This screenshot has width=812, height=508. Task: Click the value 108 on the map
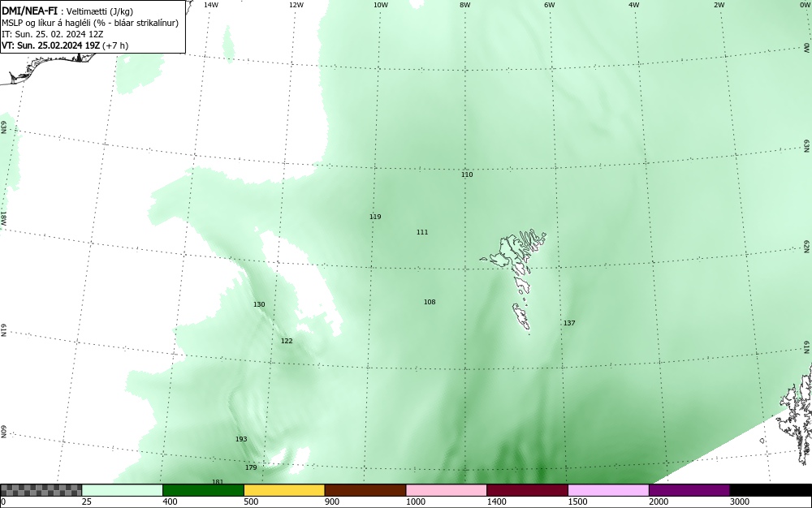[x=430, y=302]
